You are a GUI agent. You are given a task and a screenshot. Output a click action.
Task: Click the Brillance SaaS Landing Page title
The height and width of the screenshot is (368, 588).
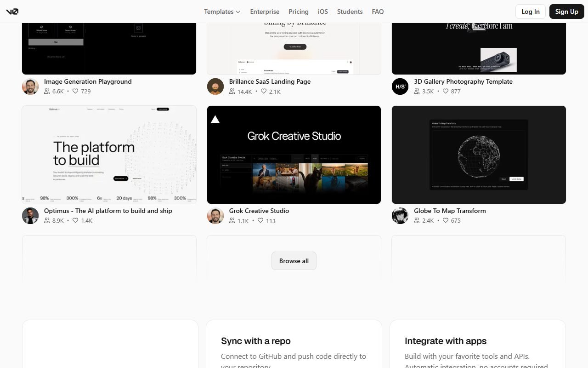[x=270, y=81]
